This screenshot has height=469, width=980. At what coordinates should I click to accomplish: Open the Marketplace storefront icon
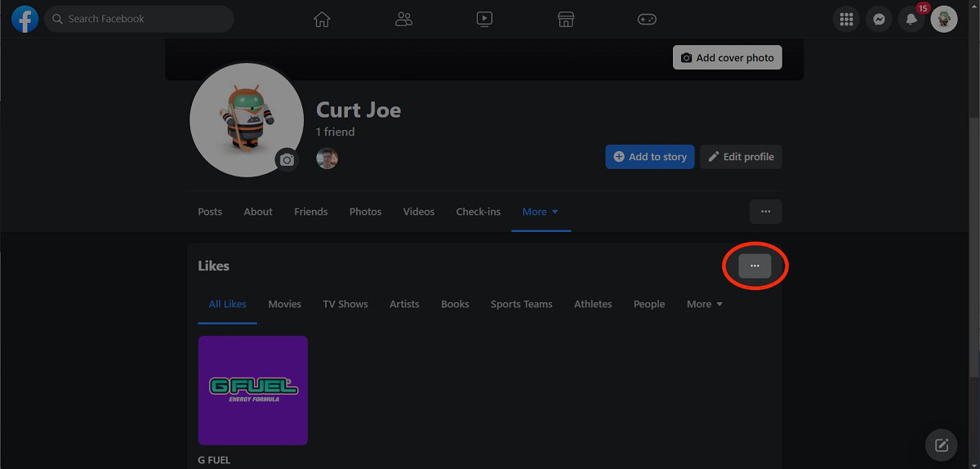click(x=566, y=19)
